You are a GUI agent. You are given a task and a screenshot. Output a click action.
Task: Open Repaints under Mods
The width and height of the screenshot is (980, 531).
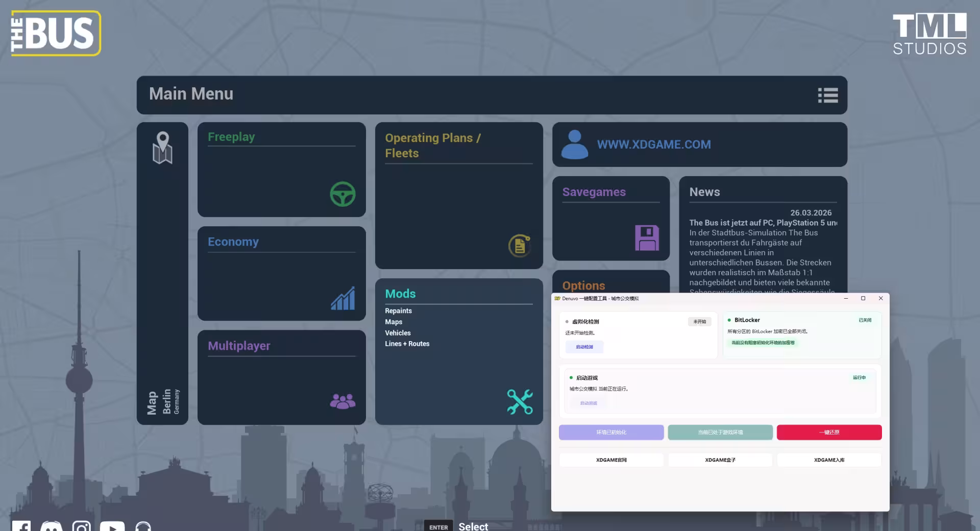(x=398, y=311)
